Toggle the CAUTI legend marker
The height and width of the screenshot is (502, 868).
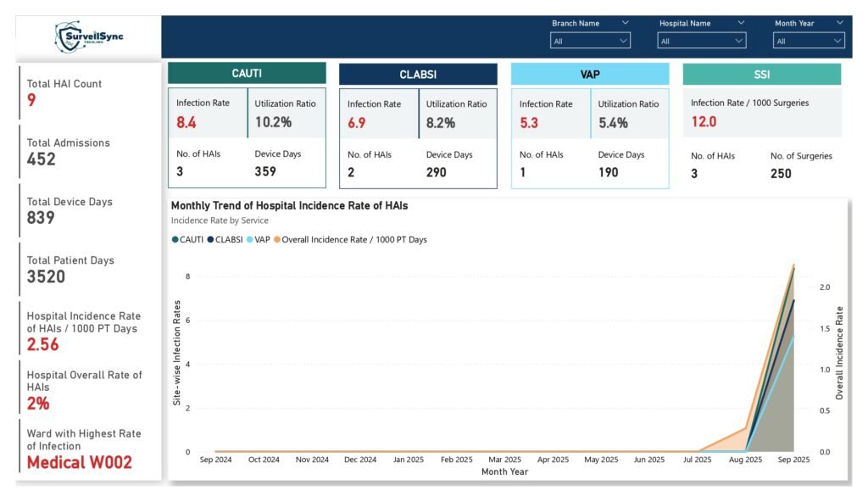[173, 240]
